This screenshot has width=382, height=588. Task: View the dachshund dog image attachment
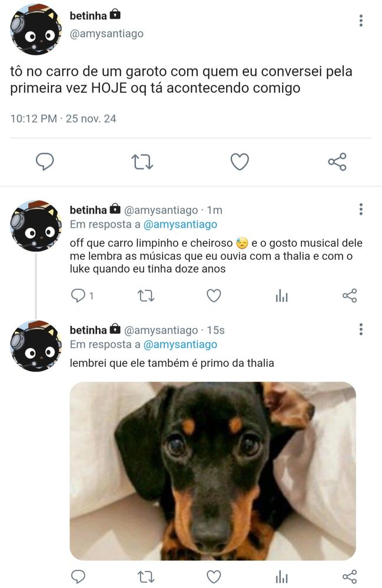[213, 470]
